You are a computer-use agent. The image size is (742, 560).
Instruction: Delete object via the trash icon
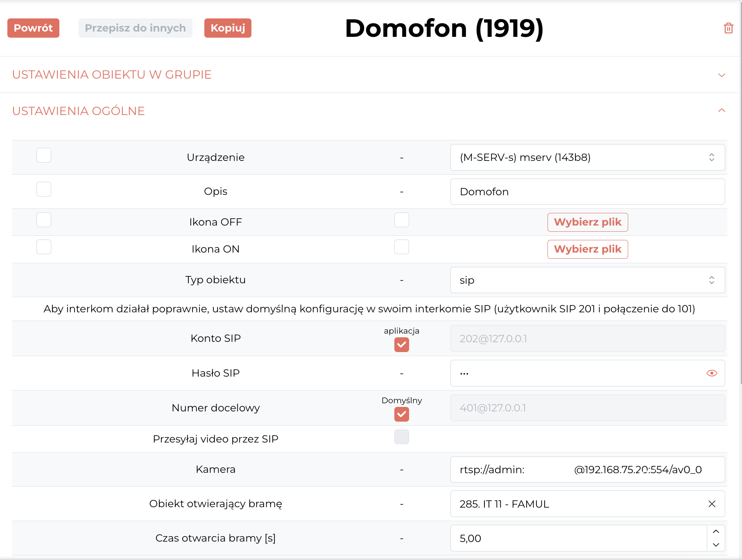(x=728, y=28)
